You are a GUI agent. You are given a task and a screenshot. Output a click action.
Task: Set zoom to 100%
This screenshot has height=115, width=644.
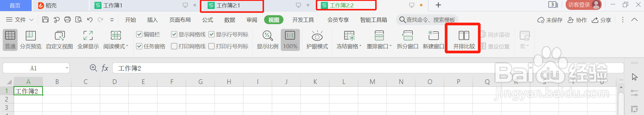coord(290,40)
